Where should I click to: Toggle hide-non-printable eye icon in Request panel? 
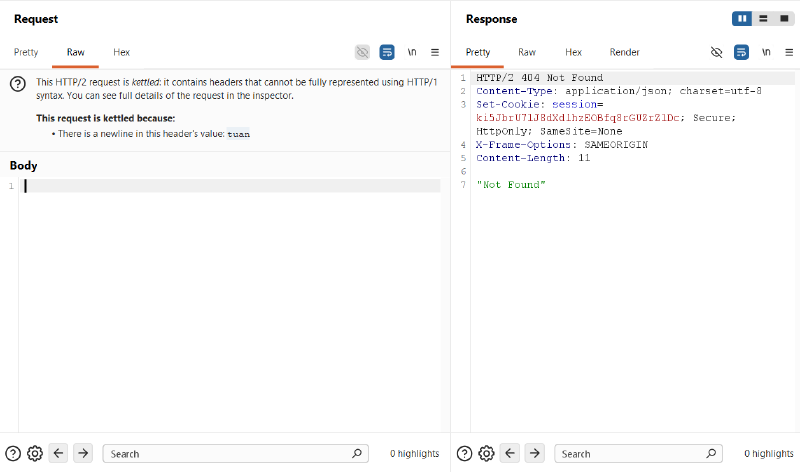click(362, 52)
